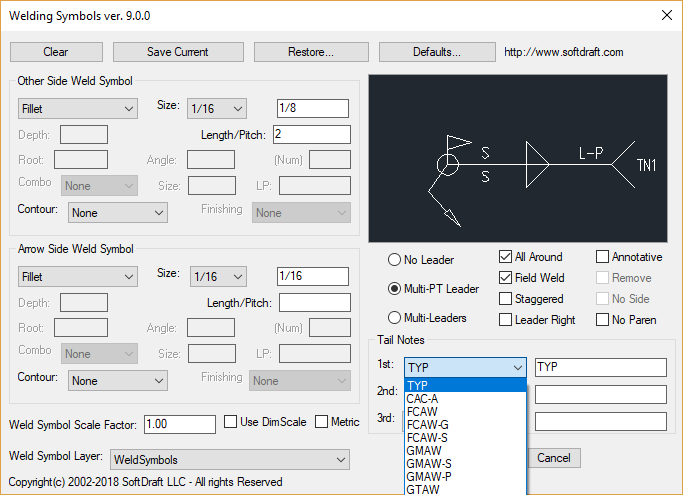Image resolution: width=683 pixels, height=495 pixels.
Task: Choose GMAW-S in the dropdown list
Action: pyautogui.click(x=428, y=464)
